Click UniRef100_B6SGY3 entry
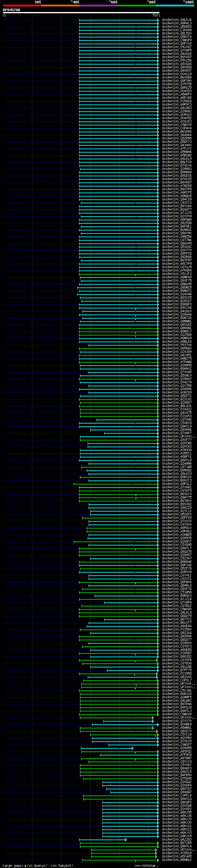 (176, 494)
